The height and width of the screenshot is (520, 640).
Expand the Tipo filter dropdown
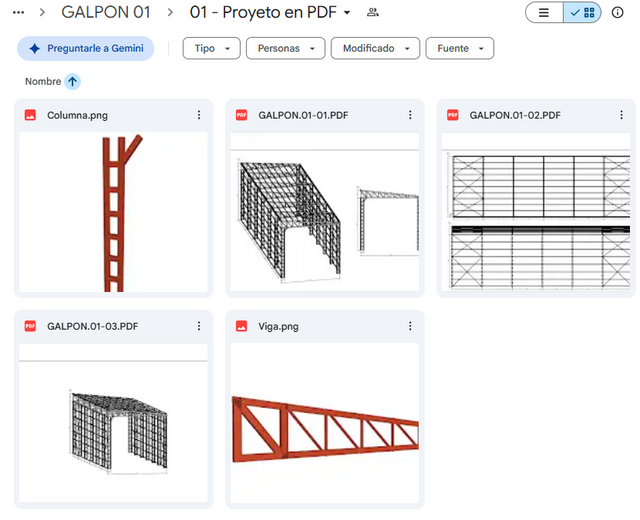pos(211,49)
